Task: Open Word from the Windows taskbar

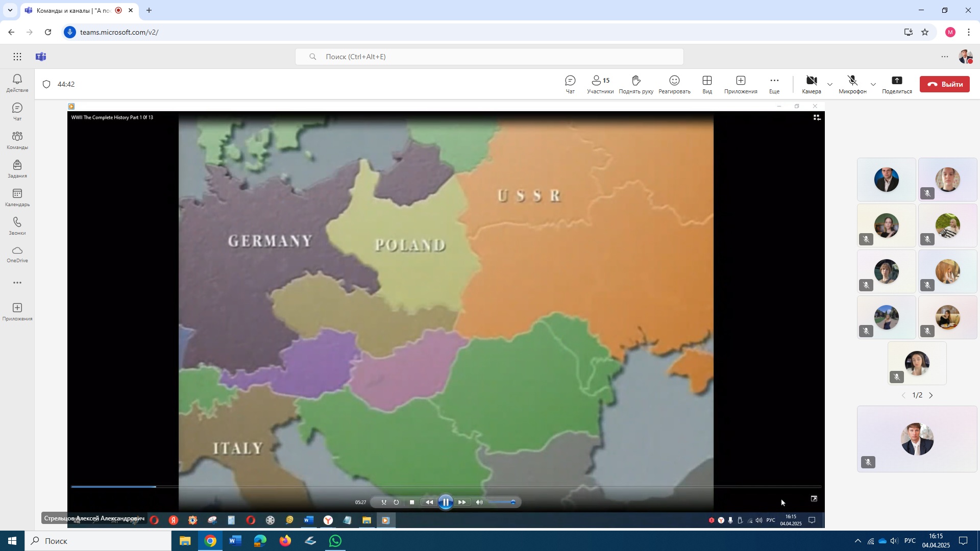Action: tap(235, 541)
